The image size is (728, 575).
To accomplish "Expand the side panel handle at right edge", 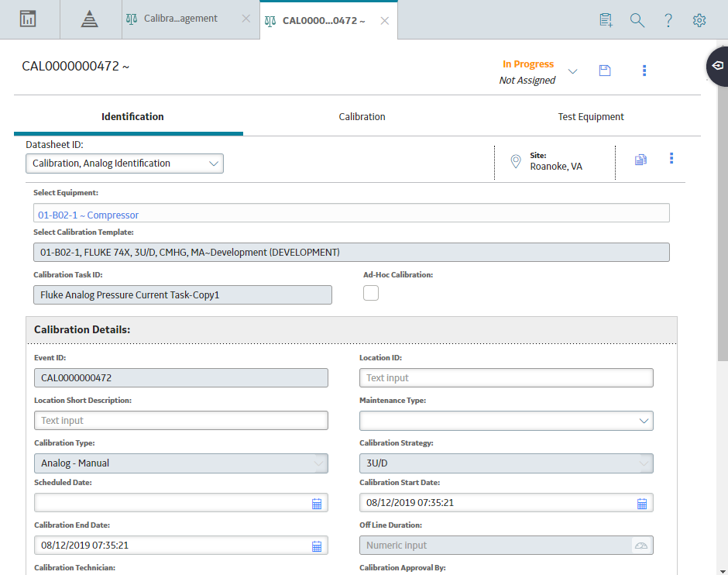I will (718, 66).
